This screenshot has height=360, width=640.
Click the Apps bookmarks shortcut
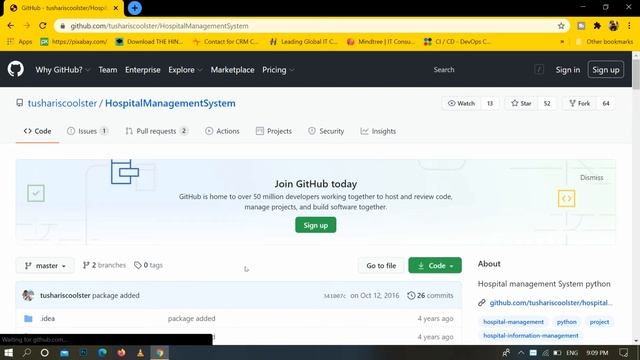pyautogui.click(x=20, y=42)
